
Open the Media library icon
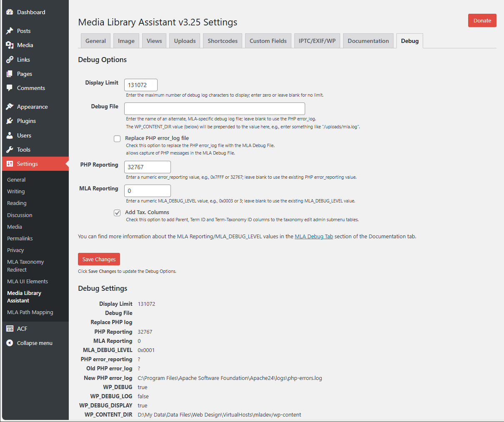(10, 45)
